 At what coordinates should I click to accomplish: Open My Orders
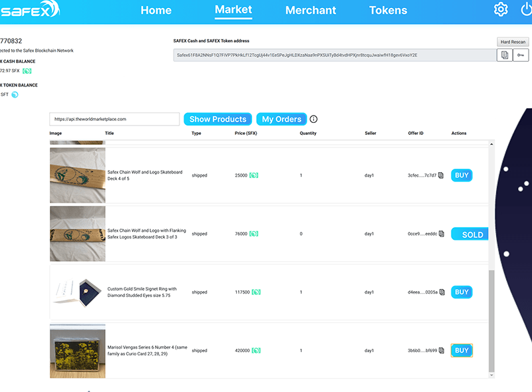pyautogui.click(x=281, y=119)
